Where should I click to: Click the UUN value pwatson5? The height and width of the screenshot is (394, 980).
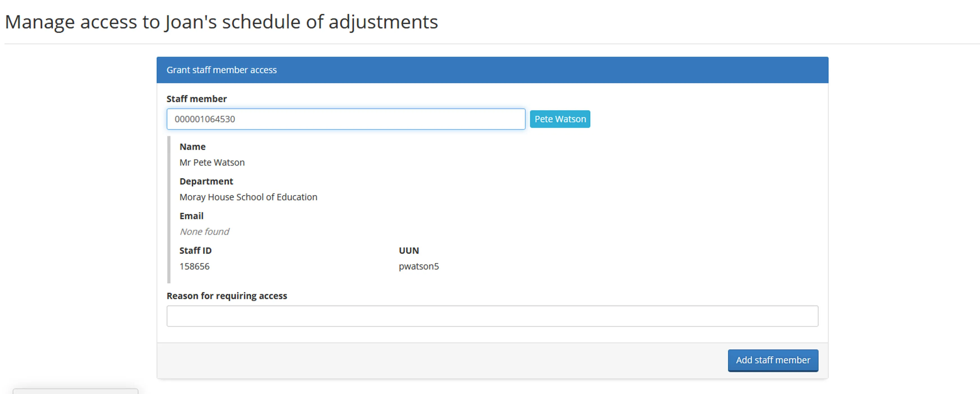click(419, 266)
